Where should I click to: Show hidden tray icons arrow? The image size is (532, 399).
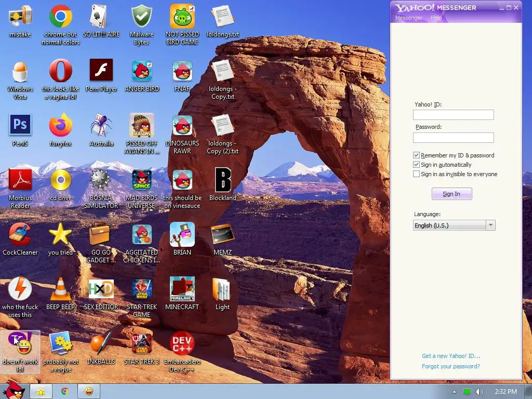click(454, 392)
